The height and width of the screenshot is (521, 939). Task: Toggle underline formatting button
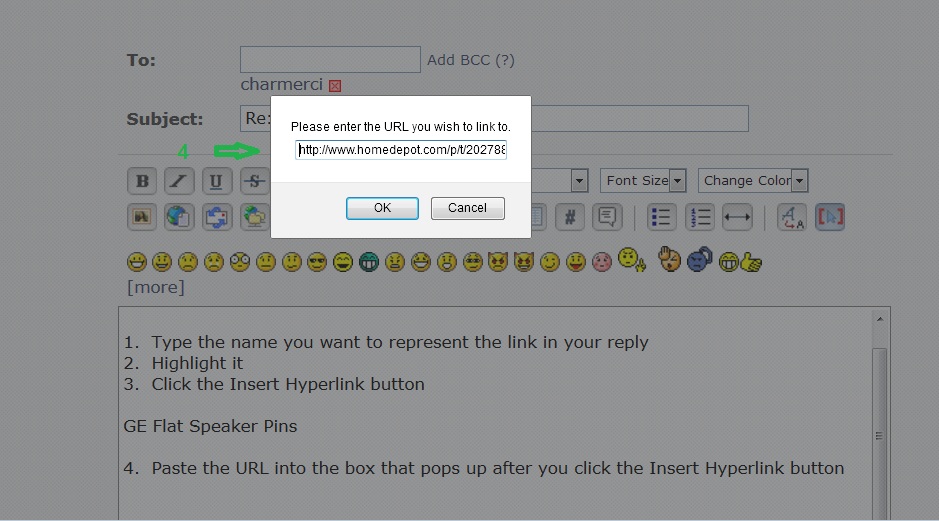pos(216,181)
